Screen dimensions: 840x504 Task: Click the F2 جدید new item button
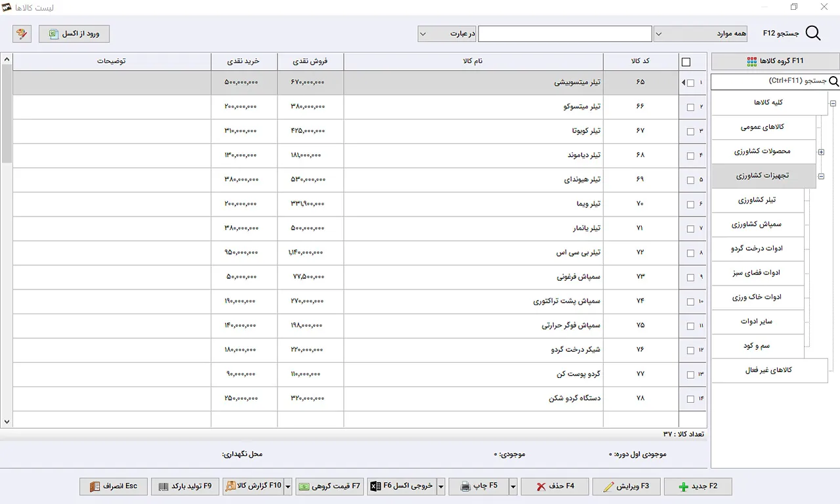(698, 486)
